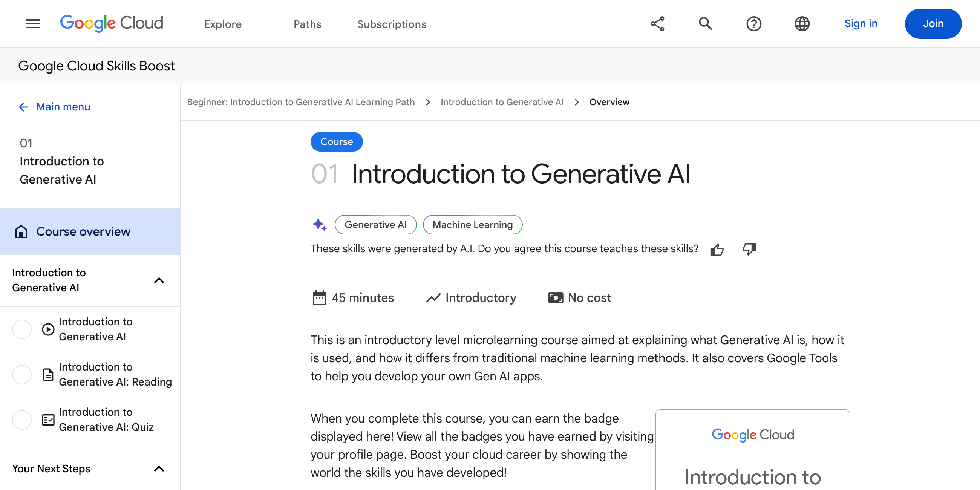Image resolution: width=980 pixels, height=490 pixels.
Task: Mark the Reading item circle as complete
Action: click(22, 374)
